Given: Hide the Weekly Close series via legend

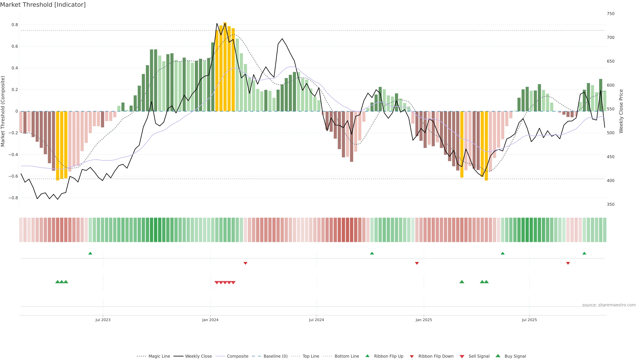Looking at the screenshot, I should click(x=198, y=356).
